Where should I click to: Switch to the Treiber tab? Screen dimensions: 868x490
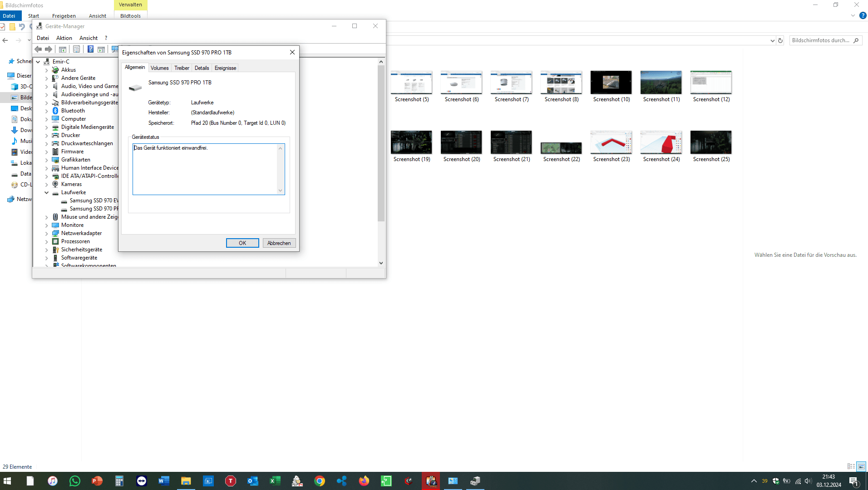click(182, 68)
